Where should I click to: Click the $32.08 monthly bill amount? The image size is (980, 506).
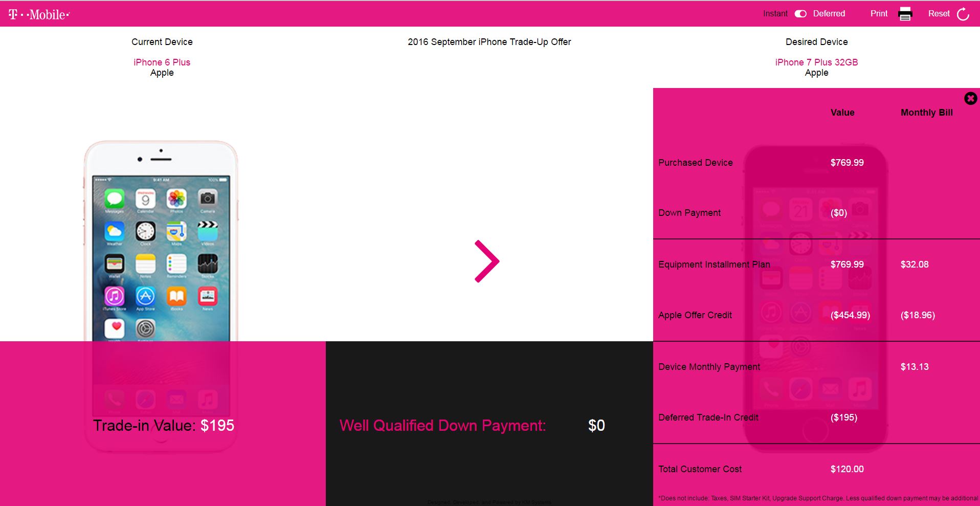click(915, 265)
